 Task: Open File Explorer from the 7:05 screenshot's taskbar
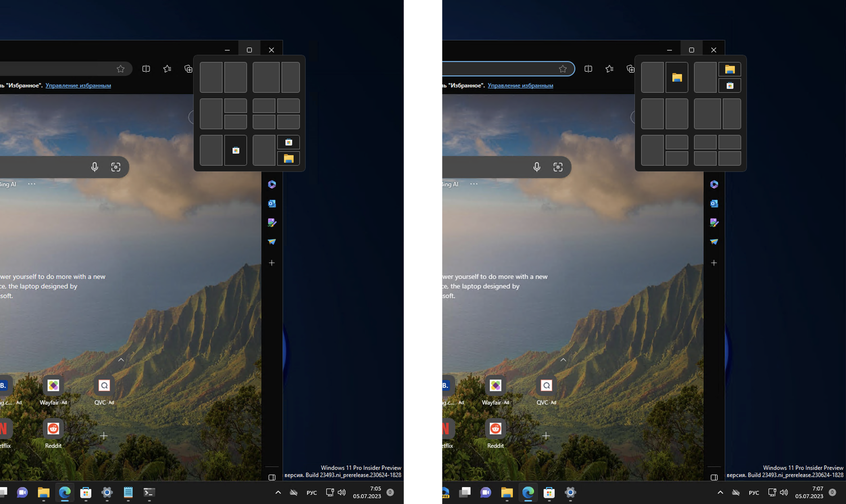click(x=43, y=493)
